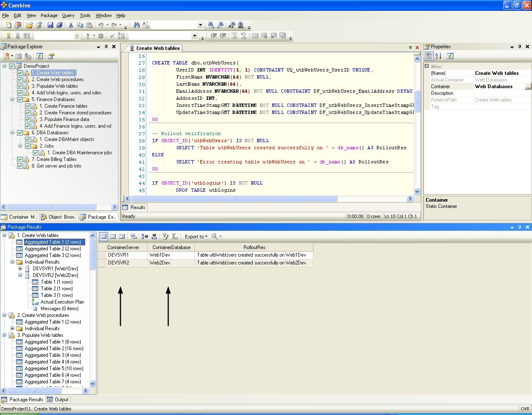532x415 pixels.
Task: Click the Container ellipsis browse button
Action: pos(528,86)
